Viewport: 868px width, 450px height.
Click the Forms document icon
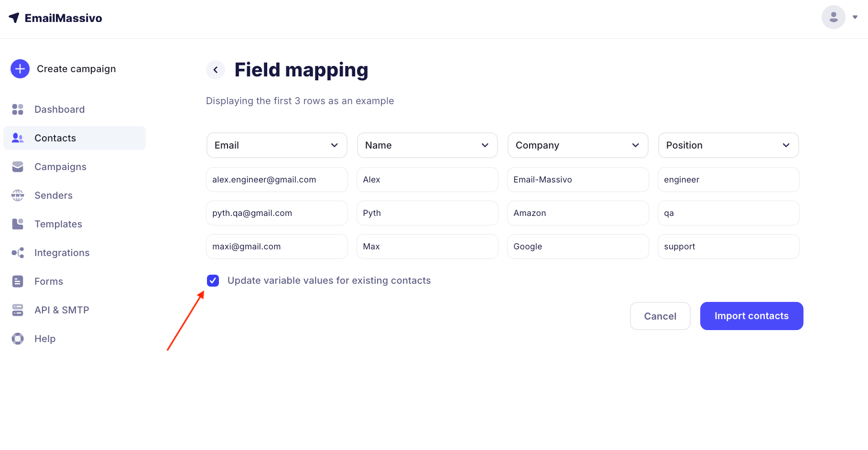pyautogui.click(x=18, y=281)
